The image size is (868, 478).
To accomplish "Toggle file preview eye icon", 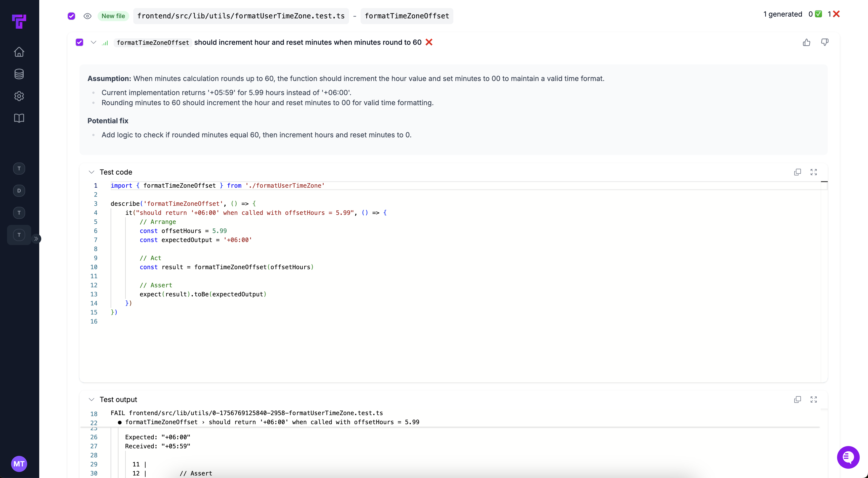I will (x=87, y=16).
